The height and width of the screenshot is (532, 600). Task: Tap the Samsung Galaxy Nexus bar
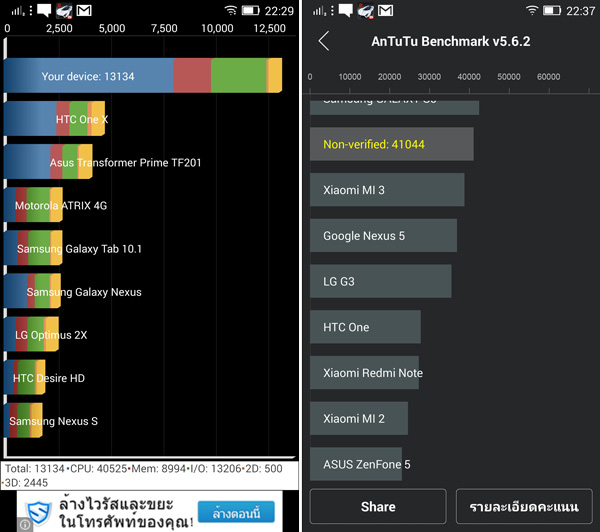[x=32, y=291]
